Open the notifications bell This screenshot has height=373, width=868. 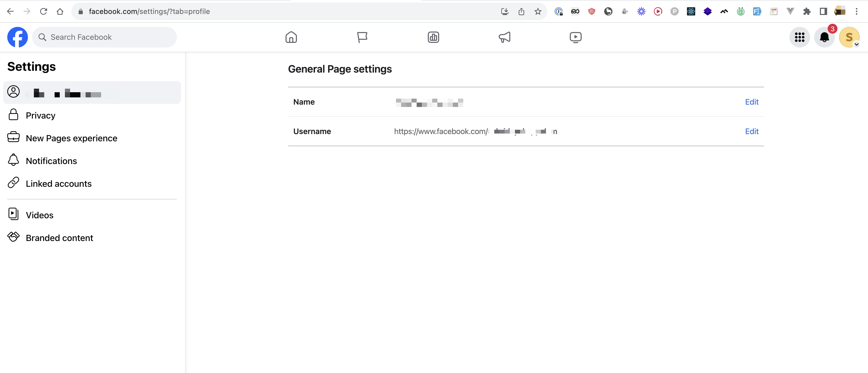tap(824, 37)
